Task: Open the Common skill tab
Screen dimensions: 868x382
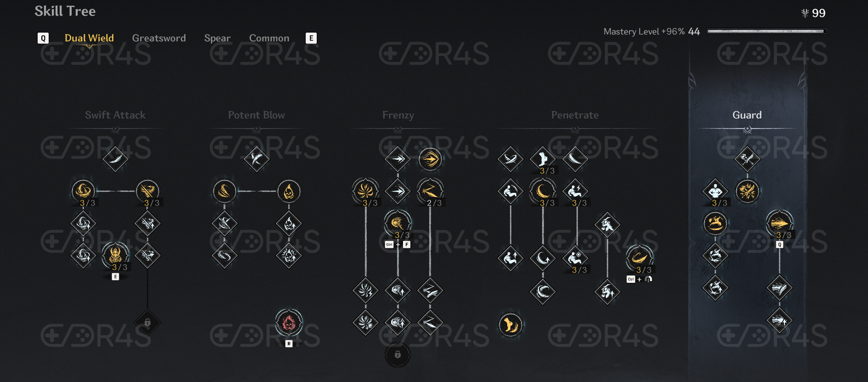Action: click(x=269, y=38)
